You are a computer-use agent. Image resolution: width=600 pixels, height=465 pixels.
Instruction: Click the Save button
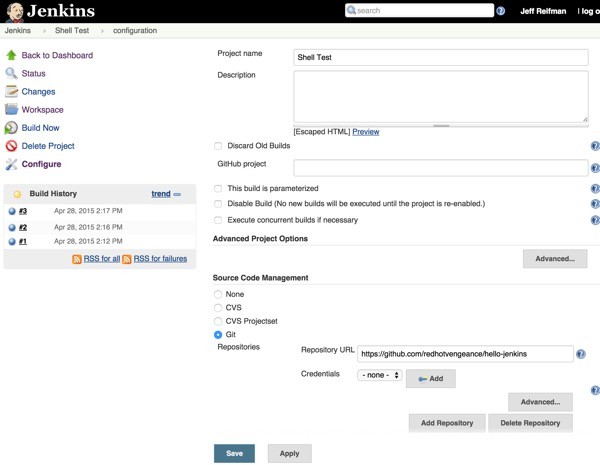click(x=234, y=454)
